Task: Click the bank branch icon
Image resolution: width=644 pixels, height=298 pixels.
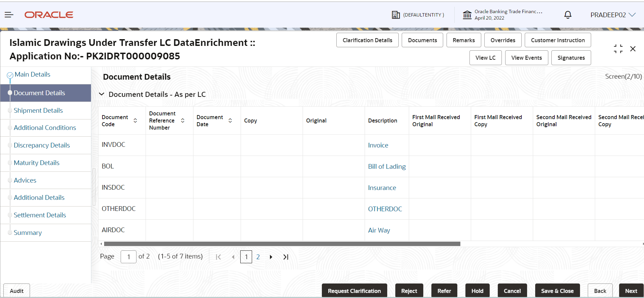Action: pos(467,15)
